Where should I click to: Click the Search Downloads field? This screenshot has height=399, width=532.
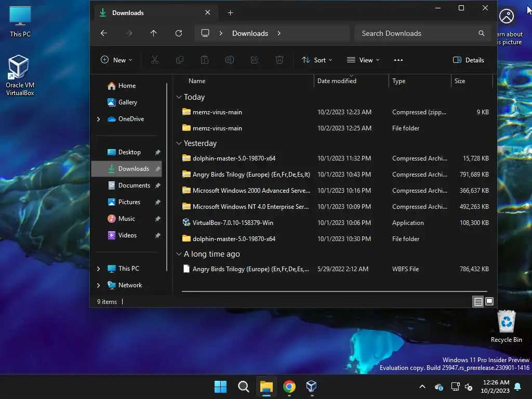(422, 33)
